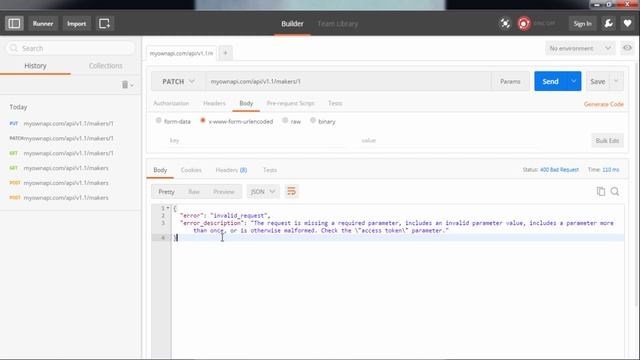
Task: Switch to Builder tab
Action: 292,24
